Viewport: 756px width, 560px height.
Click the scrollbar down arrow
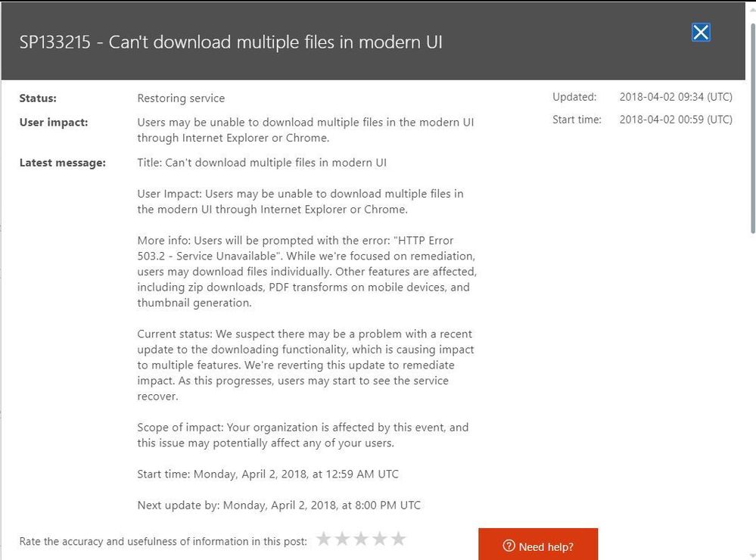tap(750, 553)
